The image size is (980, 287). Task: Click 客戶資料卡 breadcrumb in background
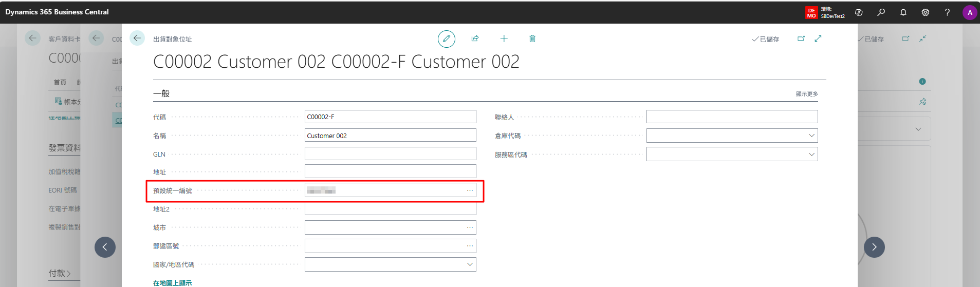(64, 39)
